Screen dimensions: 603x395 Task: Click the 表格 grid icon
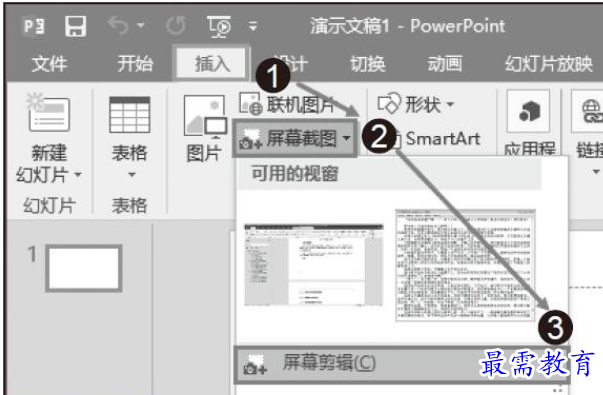pyautogui.click(x=130, y=114)
